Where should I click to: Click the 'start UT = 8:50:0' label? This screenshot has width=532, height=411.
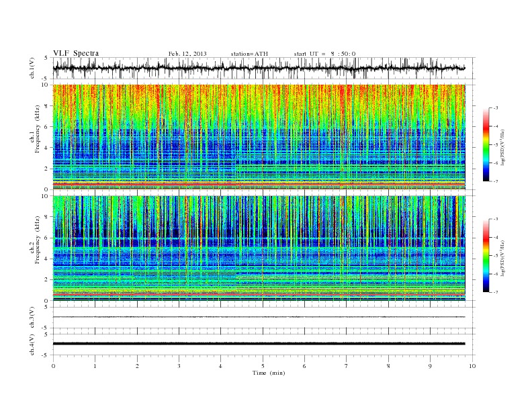pos(324,54)
